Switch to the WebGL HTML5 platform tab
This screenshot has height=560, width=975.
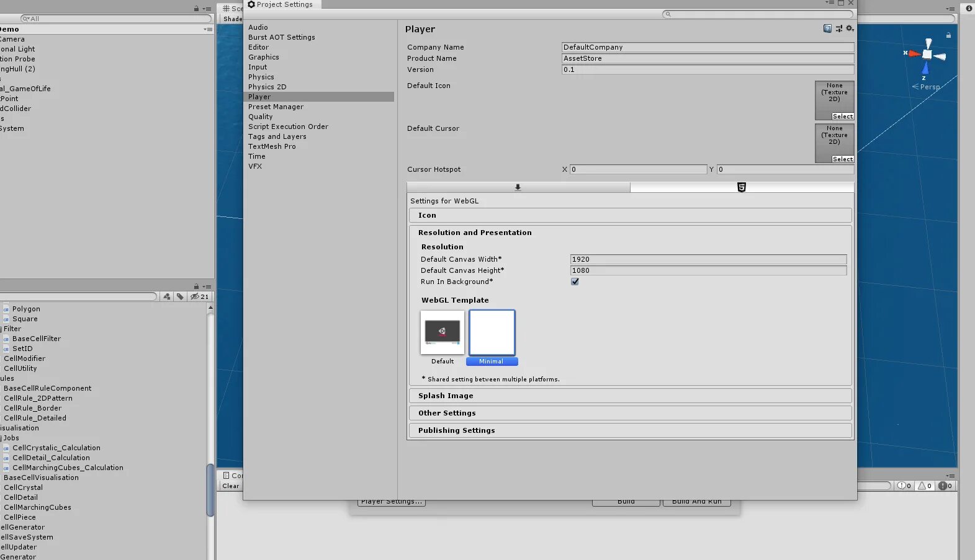tap(742, 187)
